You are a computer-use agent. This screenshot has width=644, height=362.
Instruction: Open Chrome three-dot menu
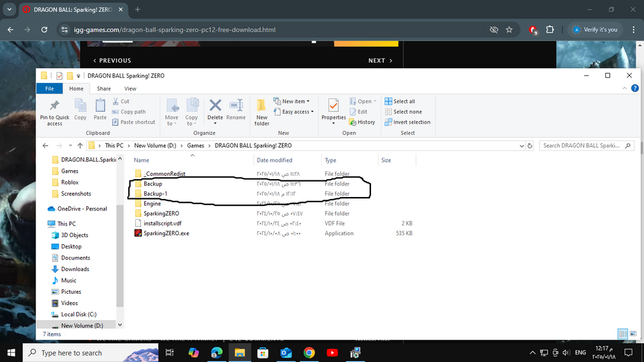click(633, 30)
